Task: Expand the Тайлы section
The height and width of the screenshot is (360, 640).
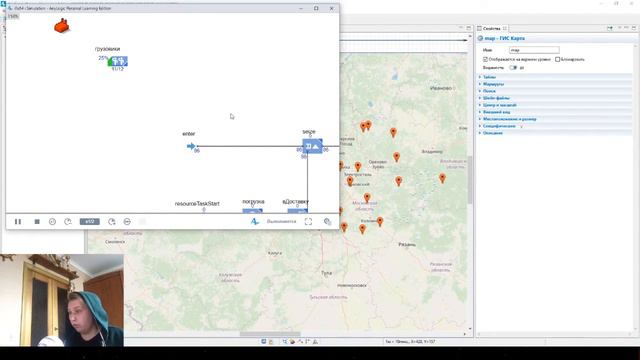Action: (x=555, y=77)
